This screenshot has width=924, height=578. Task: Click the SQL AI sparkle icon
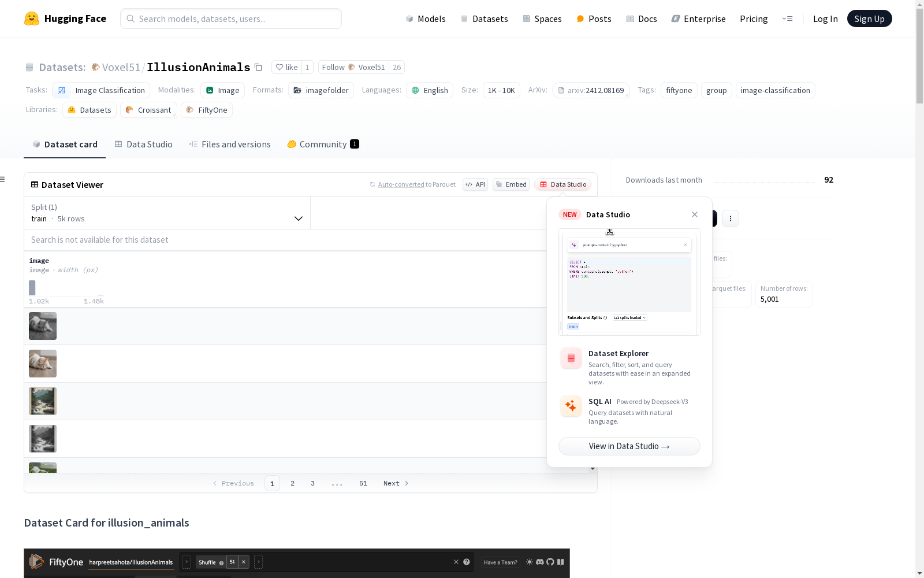click(571, 406)
